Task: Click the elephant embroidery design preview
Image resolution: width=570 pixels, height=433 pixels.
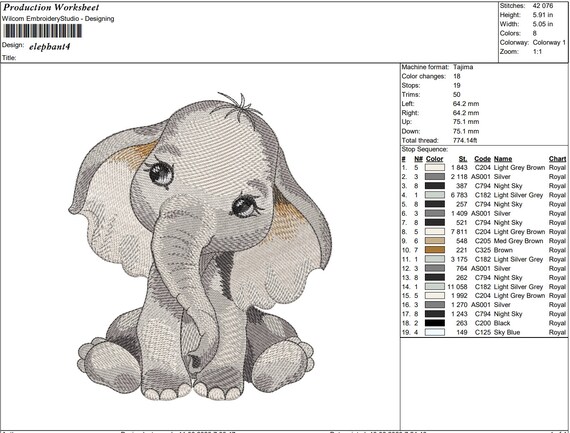Action: click(x=200, y=246)
